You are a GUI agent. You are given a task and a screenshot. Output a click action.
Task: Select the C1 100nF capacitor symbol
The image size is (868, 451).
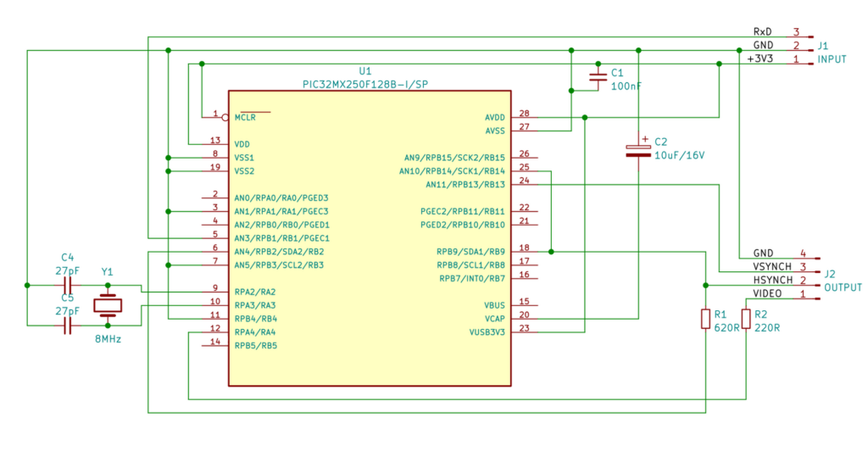click(x=598, y=81)
